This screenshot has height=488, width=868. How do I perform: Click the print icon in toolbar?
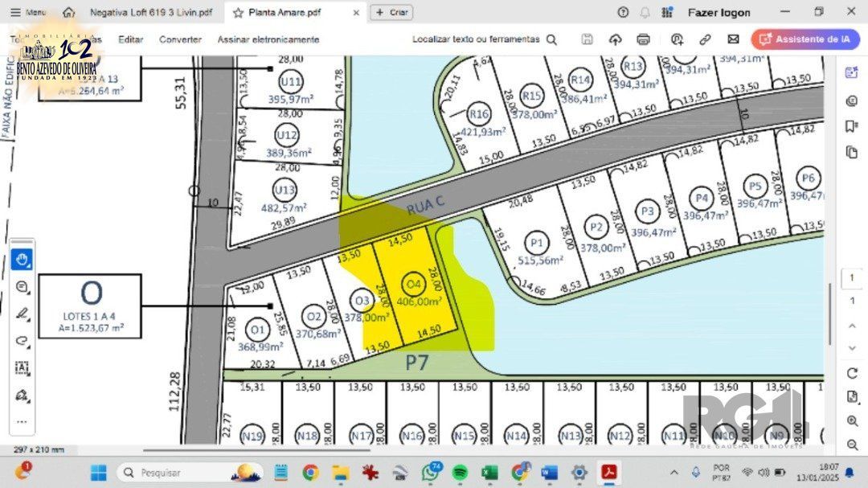coord(643,39)
